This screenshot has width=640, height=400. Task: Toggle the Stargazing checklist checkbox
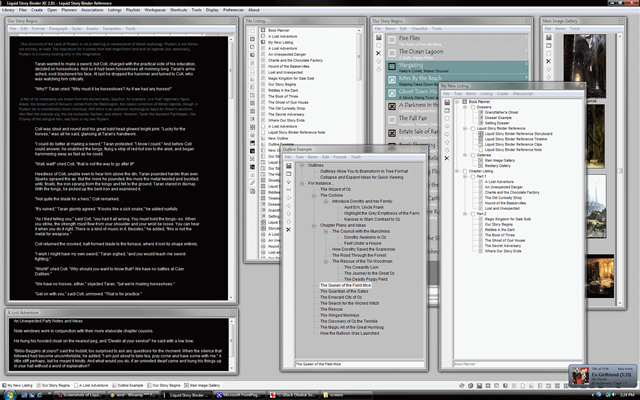(x=392, y=67)
